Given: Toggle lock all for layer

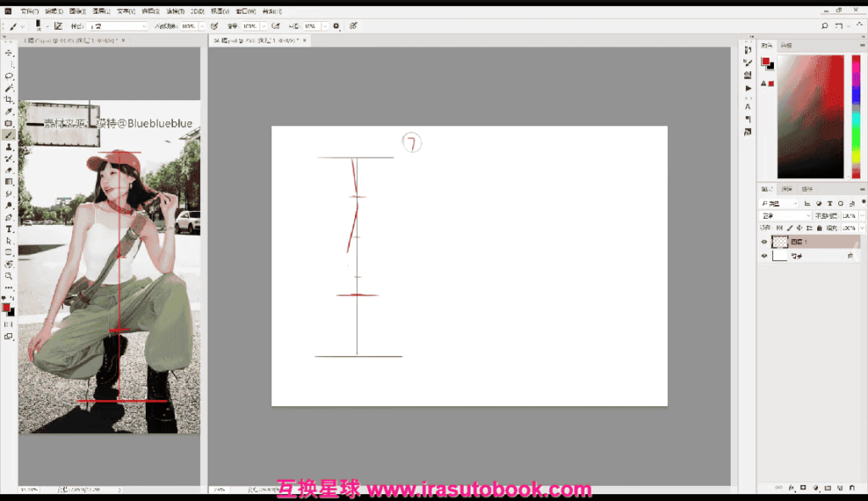Looking at the screenshot, I should (820, 228).
